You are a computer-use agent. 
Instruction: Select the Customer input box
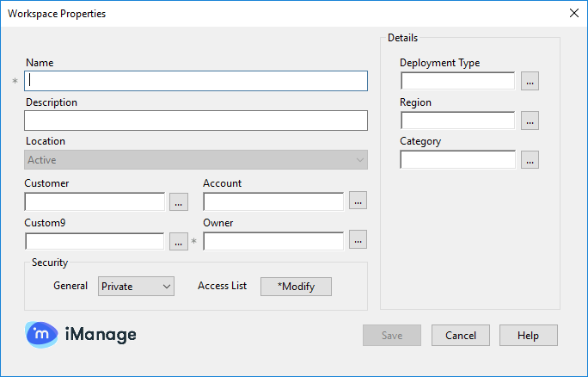point(95,202)
